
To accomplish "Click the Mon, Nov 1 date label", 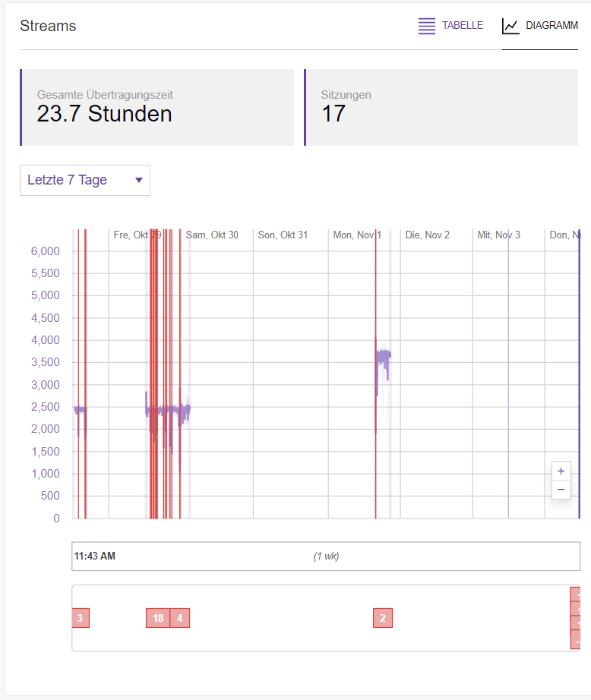I will coord(357,235).
